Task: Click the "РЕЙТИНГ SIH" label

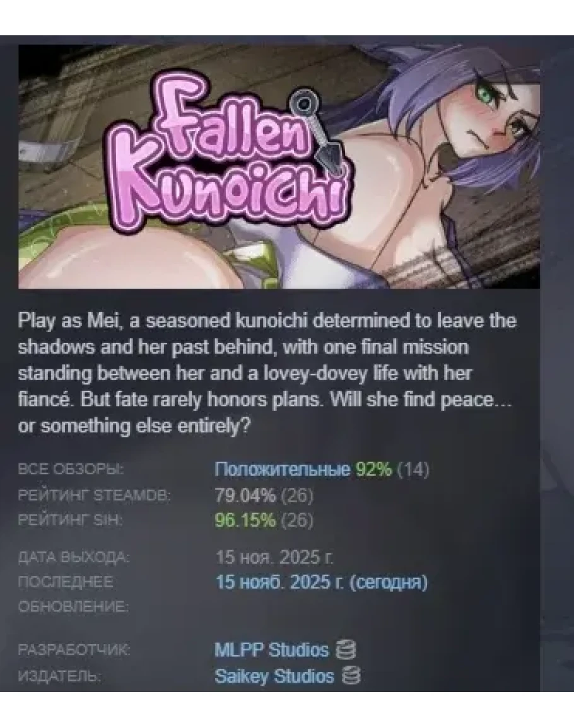Action: click(x=70, y=521)
